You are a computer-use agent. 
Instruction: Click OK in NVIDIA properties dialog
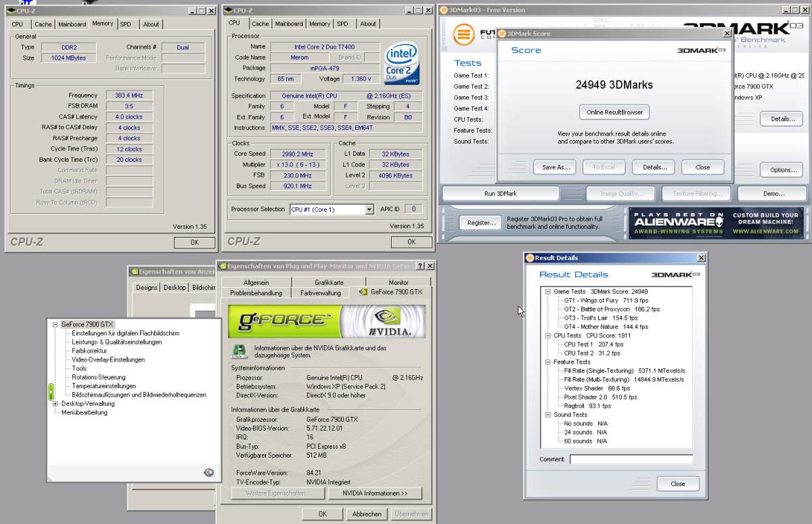[323, 514]
